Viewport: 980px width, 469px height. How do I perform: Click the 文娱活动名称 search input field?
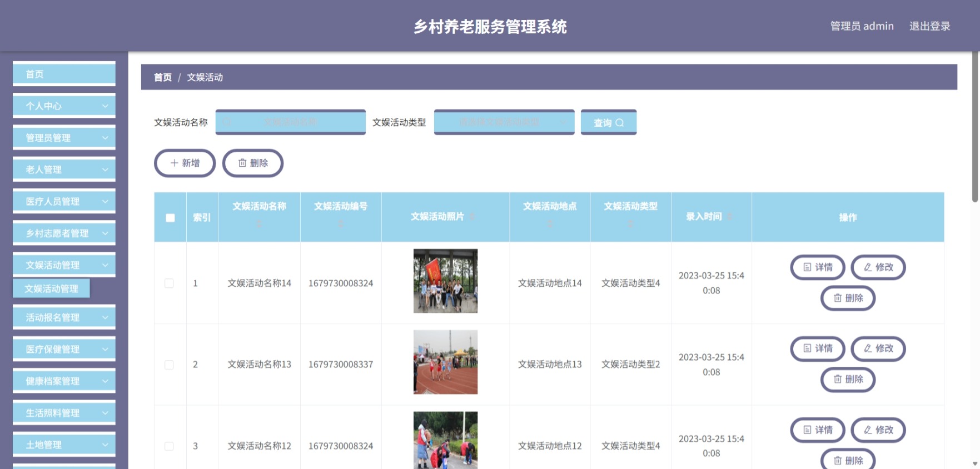click(290, 122)
